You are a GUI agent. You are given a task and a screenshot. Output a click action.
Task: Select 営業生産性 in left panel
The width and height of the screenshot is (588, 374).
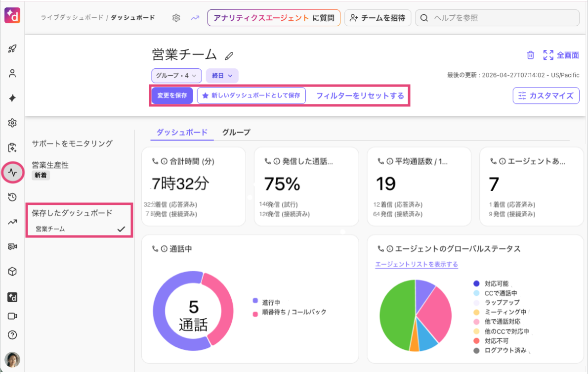pyautogui.click(x=50, y=165)
